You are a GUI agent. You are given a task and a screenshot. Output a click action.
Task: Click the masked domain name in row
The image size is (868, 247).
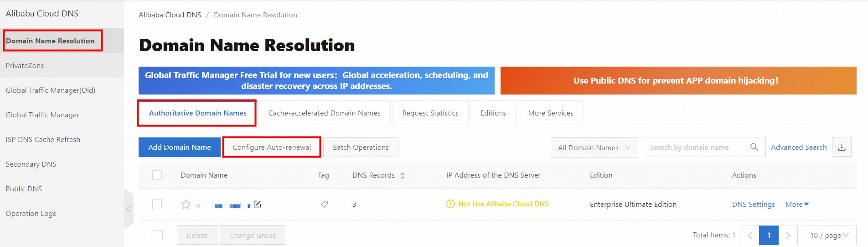pyautogui.click(x=223, y=205)
